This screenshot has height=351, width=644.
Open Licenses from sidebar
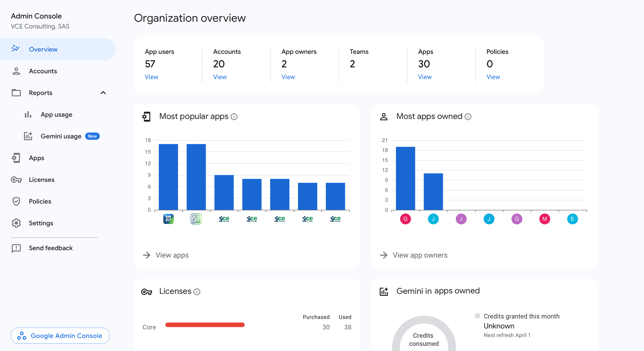point(41,180)
